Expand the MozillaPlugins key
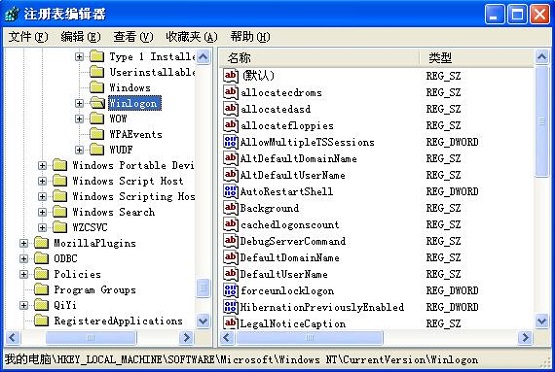 click(x=24, y=243)
